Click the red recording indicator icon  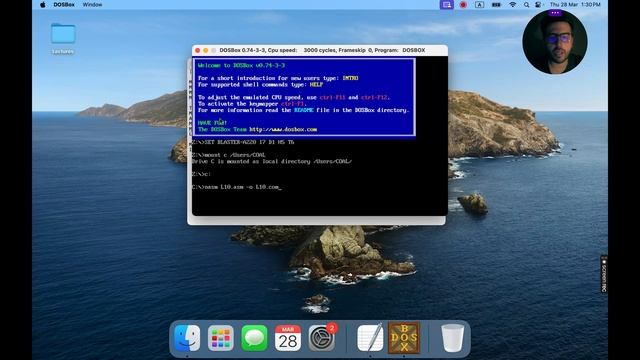click(x=463, y=5)
